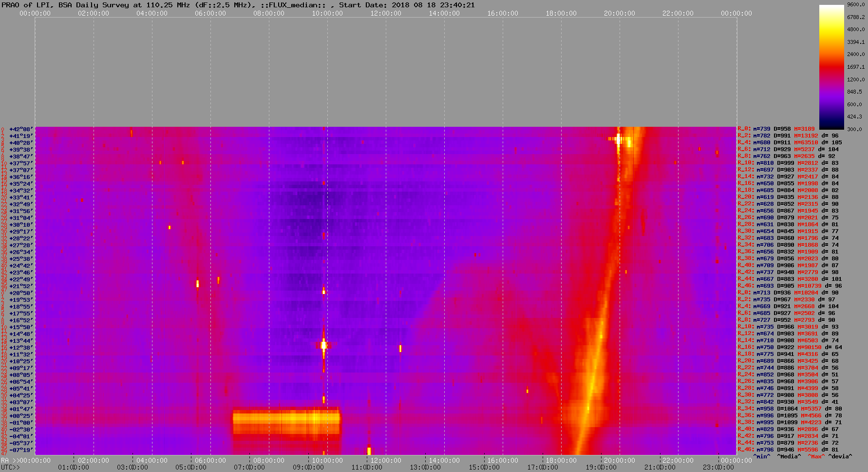Click the "::FLUX_median::" label in the title
868x472 pixels.
[294, 5]
